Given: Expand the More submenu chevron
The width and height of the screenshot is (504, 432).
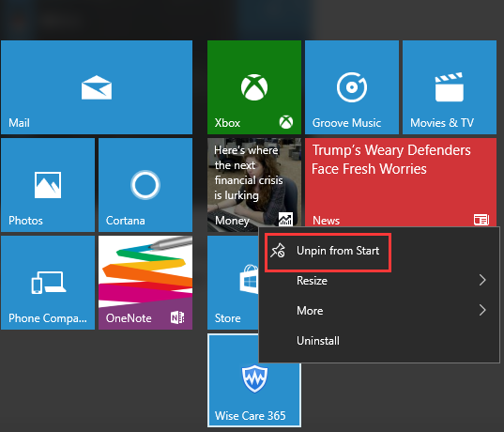Looking at the screenshot, I should (482, 310).
